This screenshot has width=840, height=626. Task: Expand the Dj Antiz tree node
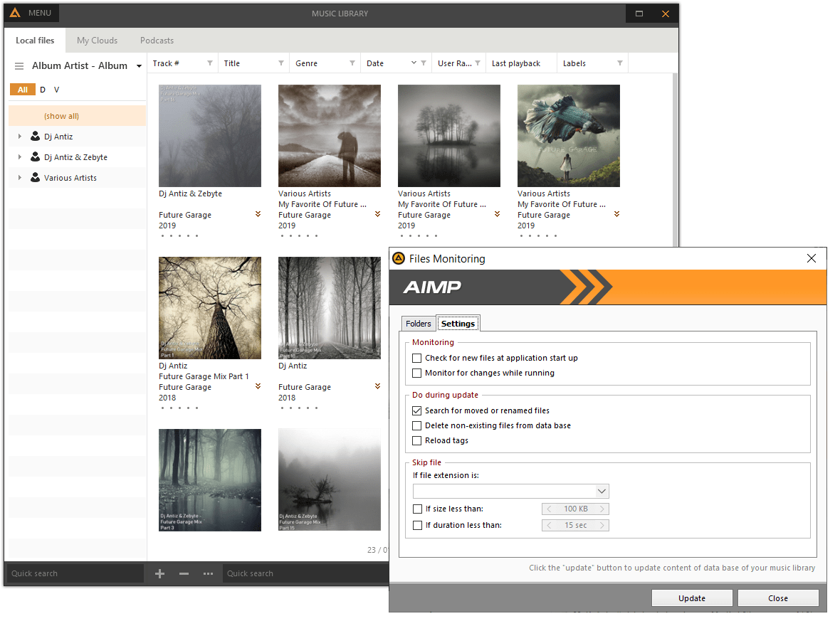pyautogui.click(x=20, y=137)
